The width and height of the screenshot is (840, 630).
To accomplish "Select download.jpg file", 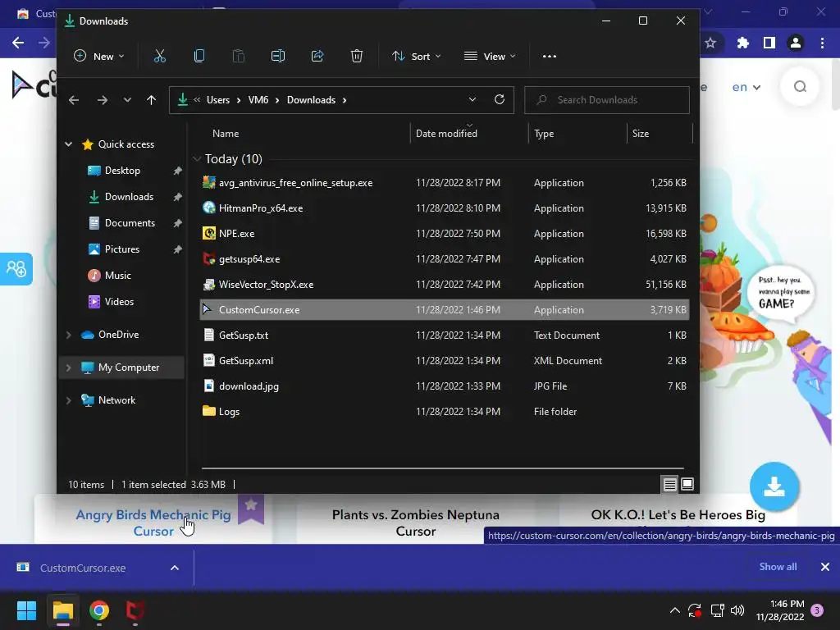I will pyautogui.click(x=444, y=386).
